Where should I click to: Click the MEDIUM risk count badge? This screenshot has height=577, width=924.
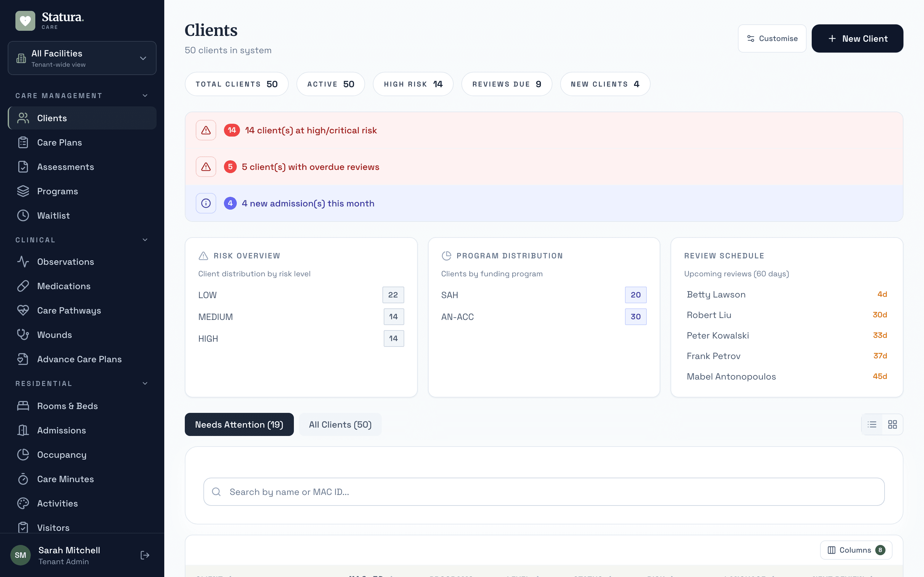coord(393,316)
